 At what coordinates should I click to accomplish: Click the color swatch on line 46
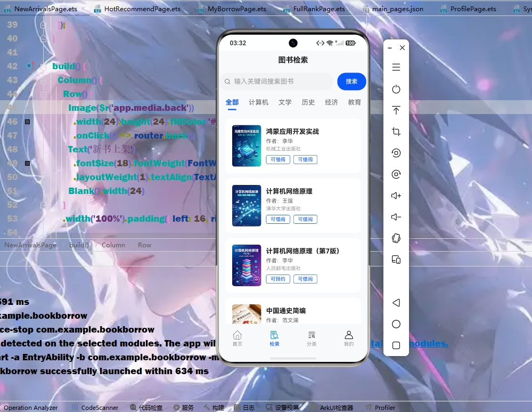click(28, 122)
